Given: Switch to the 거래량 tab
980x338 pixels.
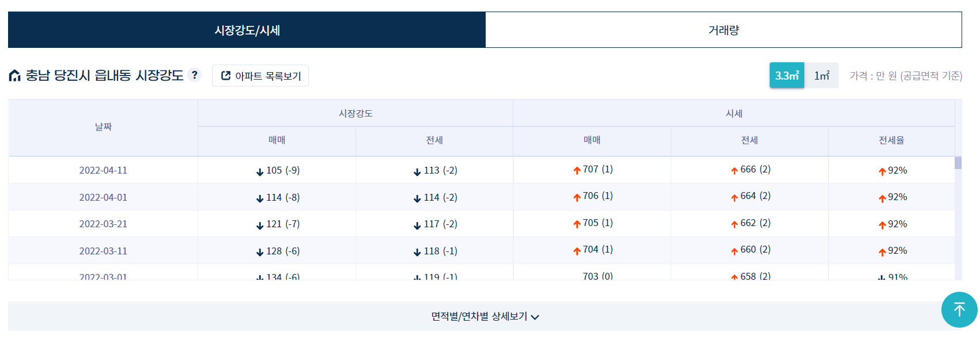Looking at the screenshot, I should coord(723,30).
